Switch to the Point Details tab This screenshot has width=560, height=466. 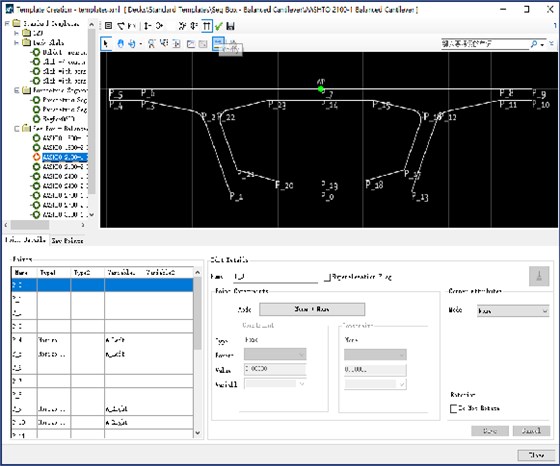(25, 240)
